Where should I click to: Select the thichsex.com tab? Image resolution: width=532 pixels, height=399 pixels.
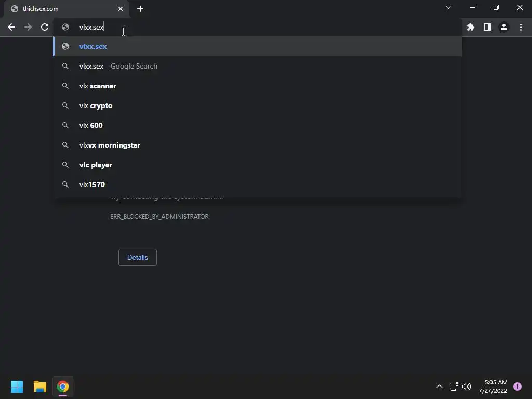66,9
